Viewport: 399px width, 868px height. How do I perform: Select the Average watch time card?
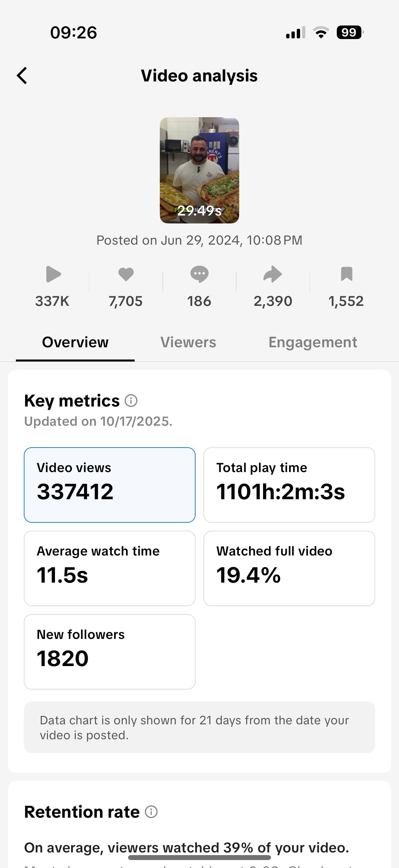pos(110,568)
